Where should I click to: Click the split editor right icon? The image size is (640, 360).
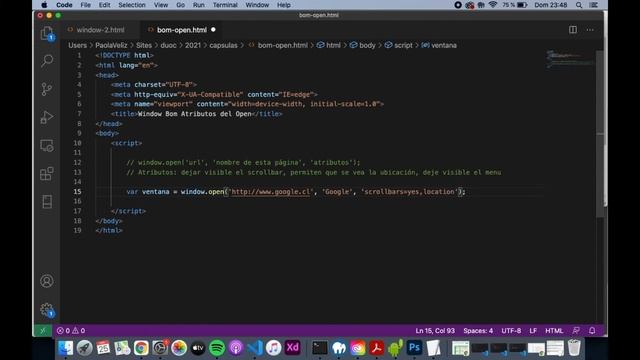[x=573, y=30]
